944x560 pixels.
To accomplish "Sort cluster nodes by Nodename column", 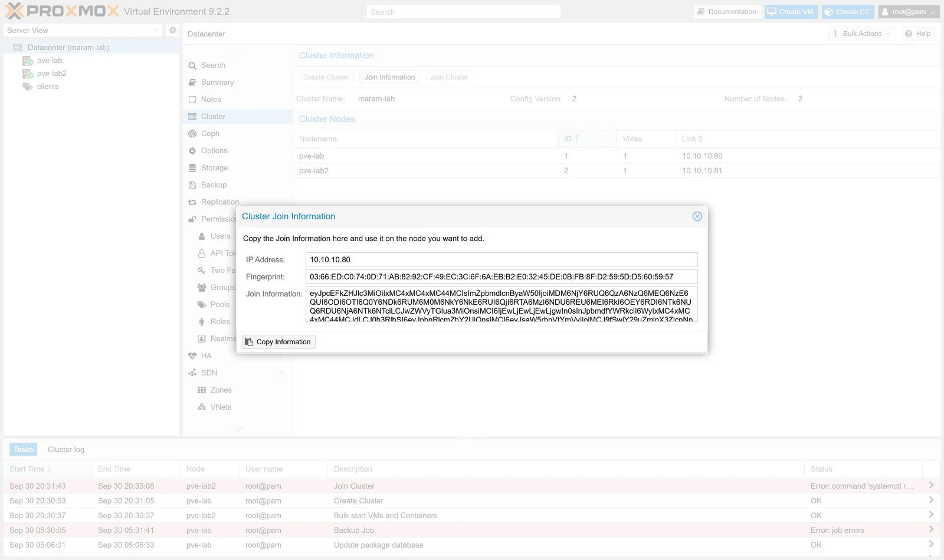I will [x=425, y=139].
